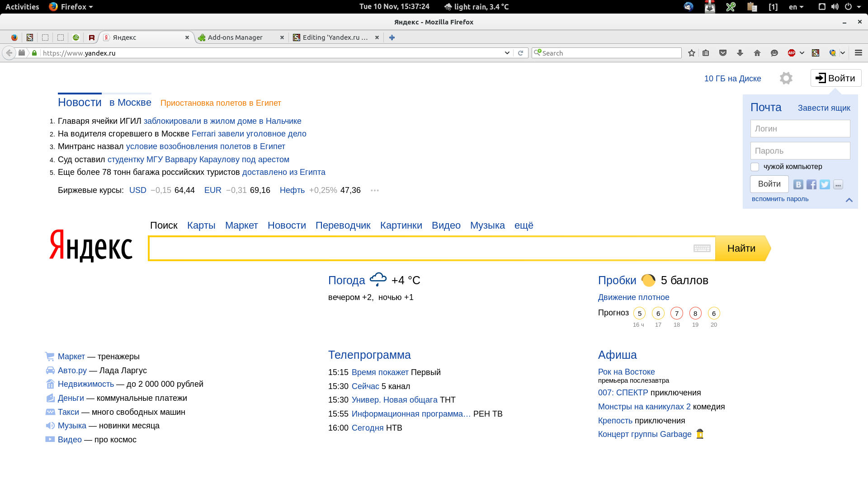
Task: Focus the Пароль input field
Action: click(800, 151)
